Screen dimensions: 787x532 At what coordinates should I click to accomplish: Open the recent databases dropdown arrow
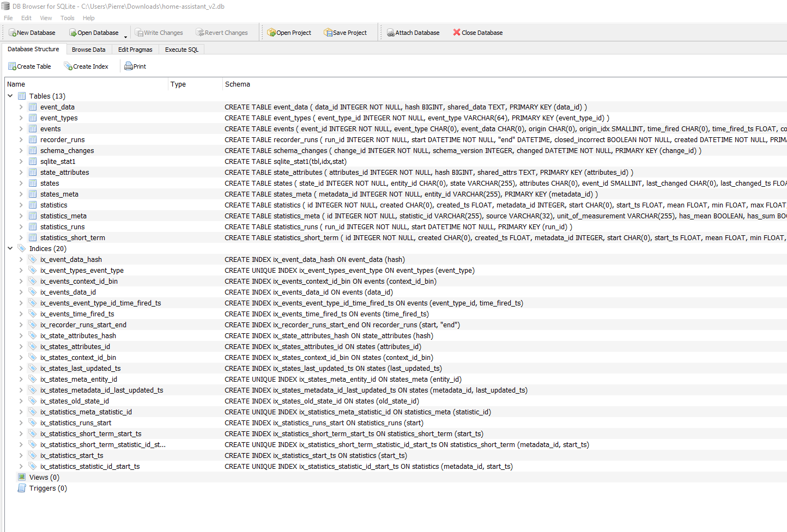click(125, 36)
